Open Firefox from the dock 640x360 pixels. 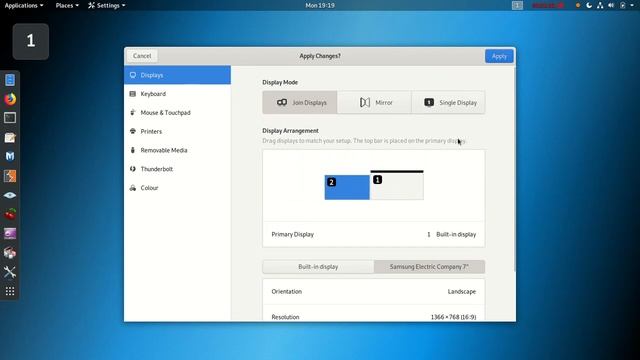pos(10,99)
